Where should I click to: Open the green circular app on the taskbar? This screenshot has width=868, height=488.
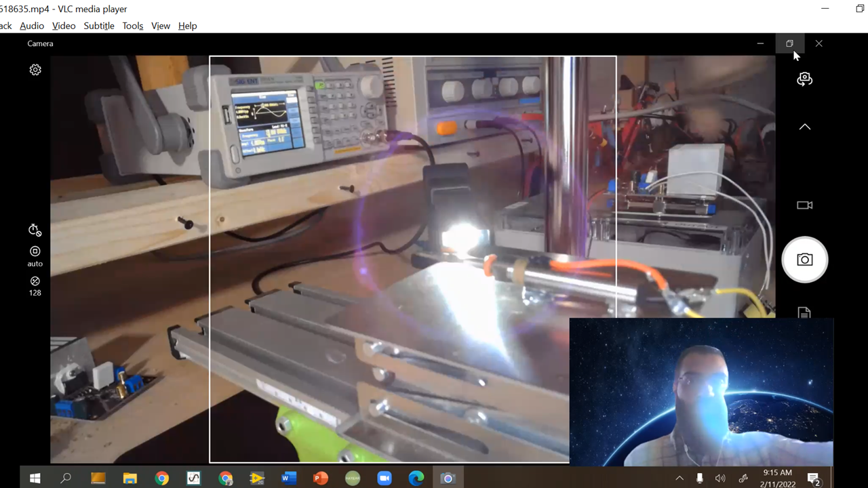click(x=353, y=479)
